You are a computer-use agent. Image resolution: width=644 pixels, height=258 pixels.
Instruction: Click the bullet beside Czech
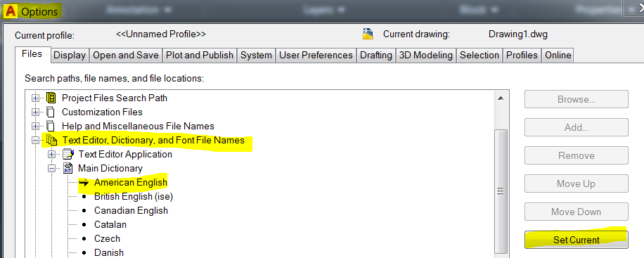(x=84, y=239)
